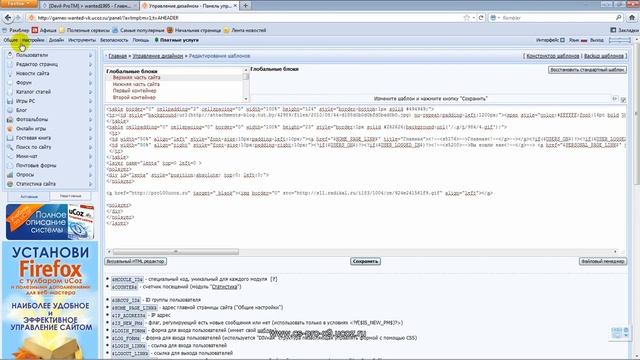Open the Firefox main menu button
Screen dimensions: 640x360
19,3
